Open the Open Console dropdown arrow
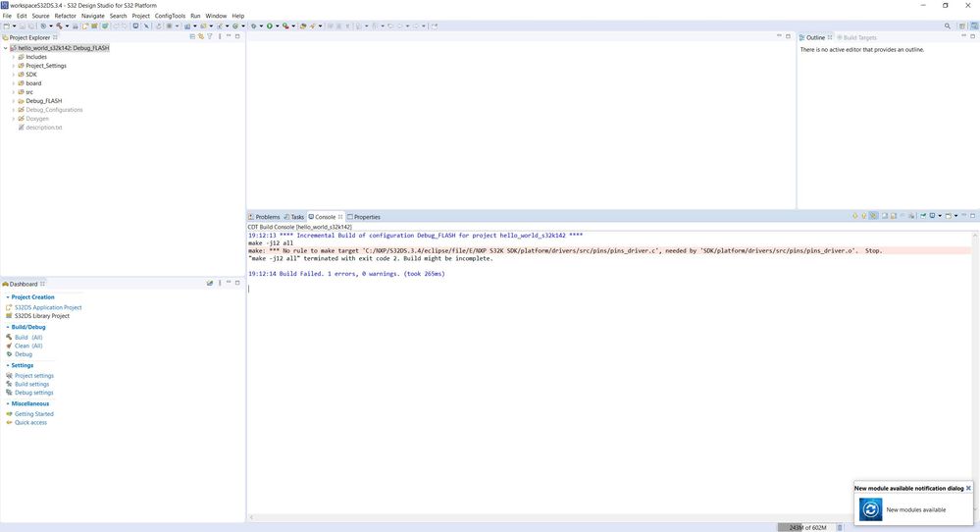The height and width of the screenshot is (532, 980). pyautogui.click(x=955, y=216)
